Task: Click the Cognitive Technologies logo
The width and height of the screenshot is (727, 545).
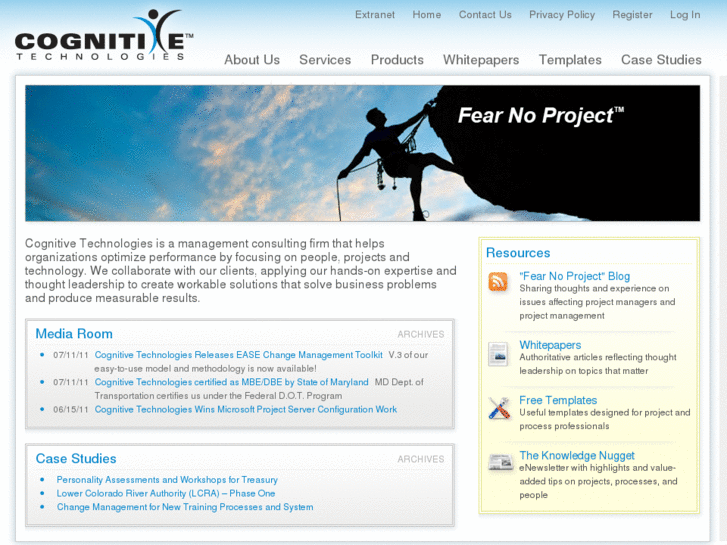Action: click(x=104, y=36)
